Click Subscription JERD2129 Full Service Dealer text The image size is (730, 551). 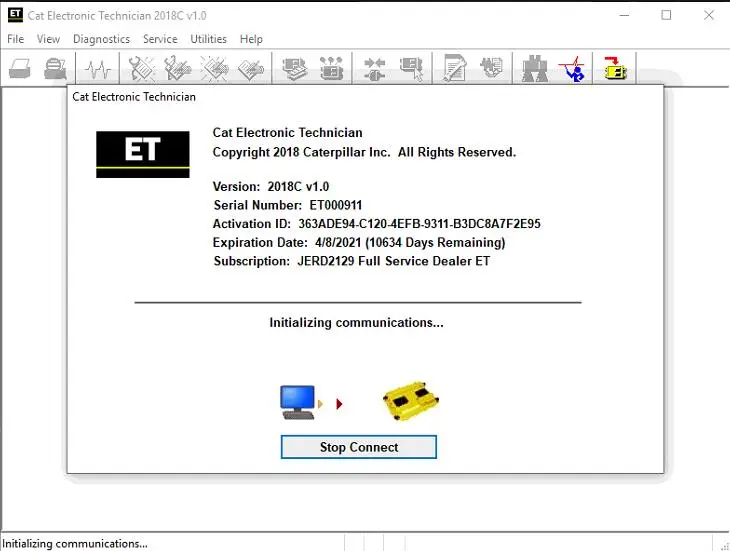[x=352, y=261]
